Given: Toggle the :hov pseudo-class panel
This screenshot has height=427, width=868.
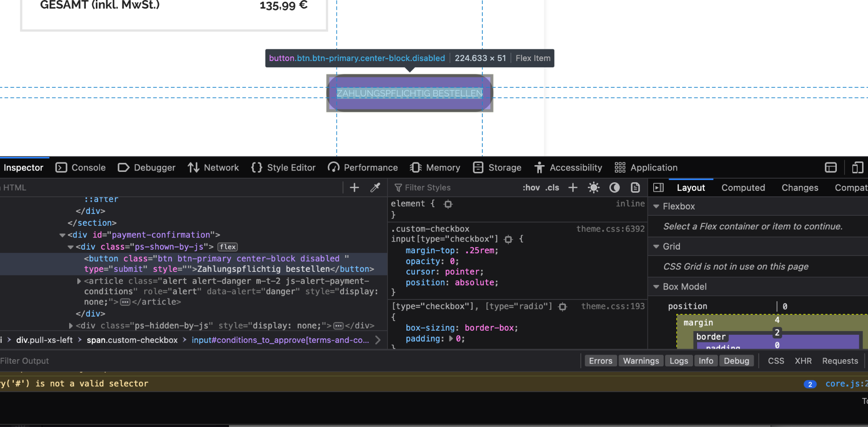Looking at the screenshot, I should pyautogui.click(x=531, y=188).
